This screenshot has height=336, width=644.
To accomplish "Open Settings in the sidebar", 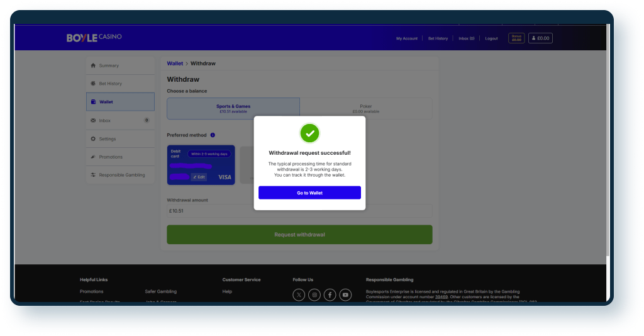I will (x=120, y=138).
